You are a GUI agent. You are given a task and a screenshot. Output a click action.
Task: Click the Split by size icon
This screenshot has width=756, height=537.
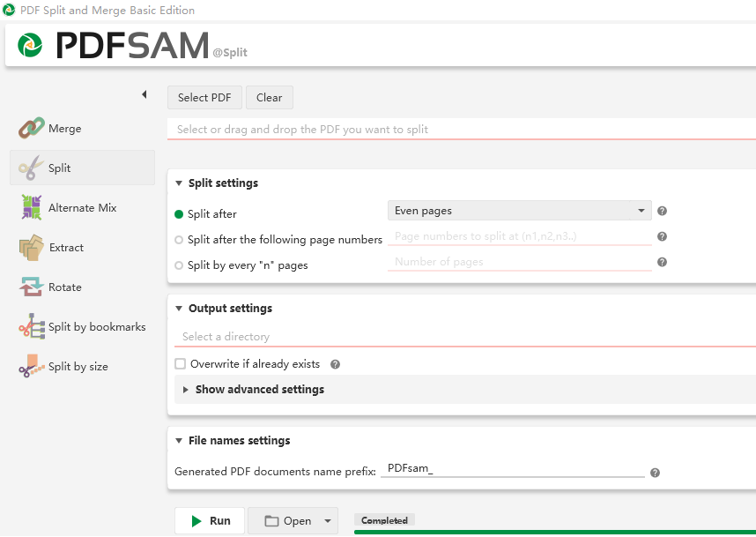[32, 366]
